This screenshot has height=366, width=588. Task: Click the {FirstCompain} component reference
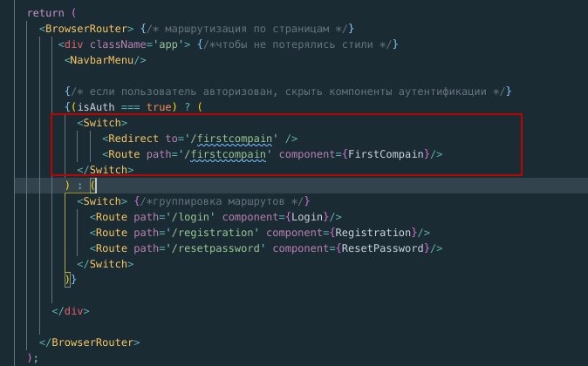[x=388, y=154]
